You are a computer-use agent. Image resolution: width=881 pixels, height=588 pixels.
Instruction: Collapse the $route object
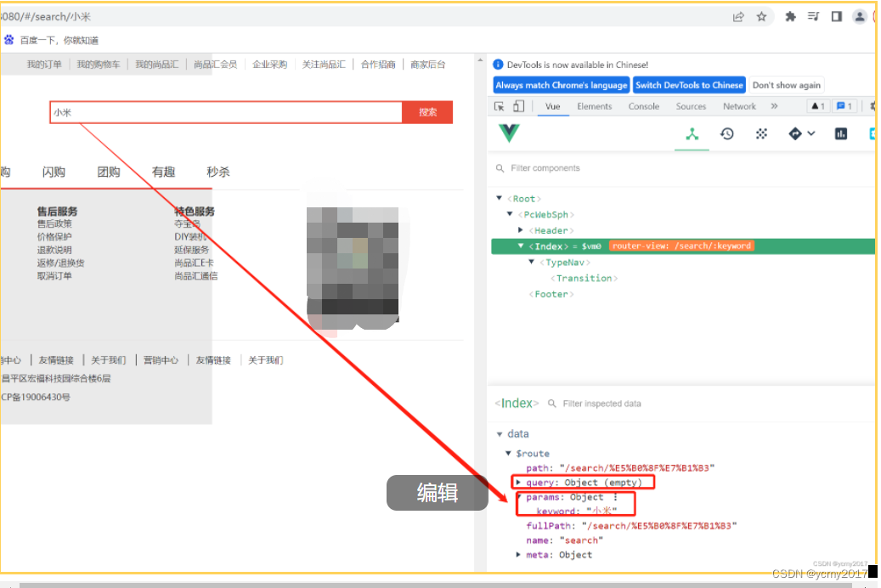point(508,453)
